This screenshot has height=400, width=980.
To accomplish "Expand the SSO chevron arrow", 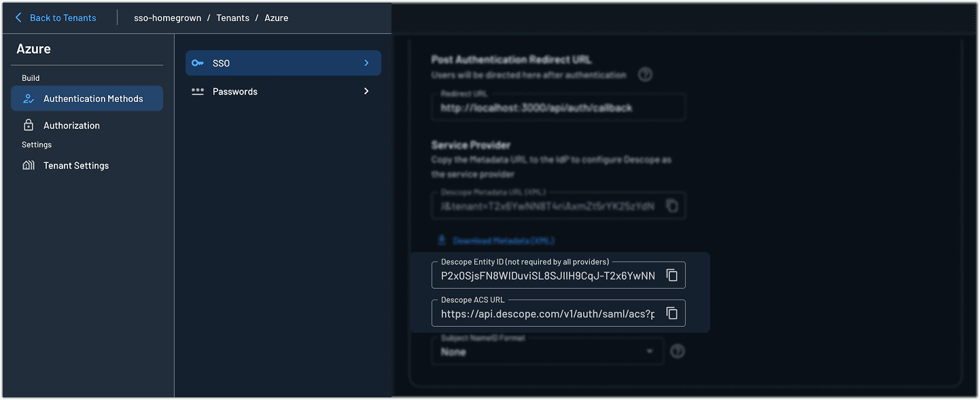I will point(366,63).
